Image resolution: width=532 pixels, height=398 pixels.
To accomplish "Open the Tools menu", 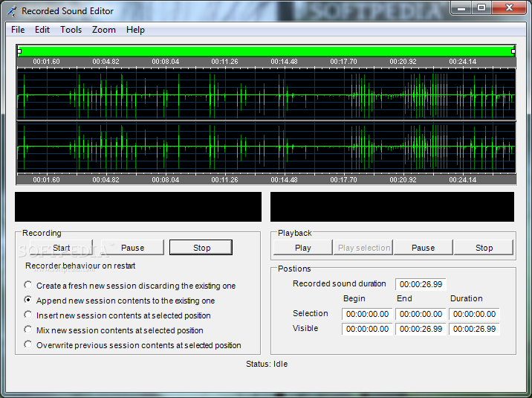I will 71,30.
